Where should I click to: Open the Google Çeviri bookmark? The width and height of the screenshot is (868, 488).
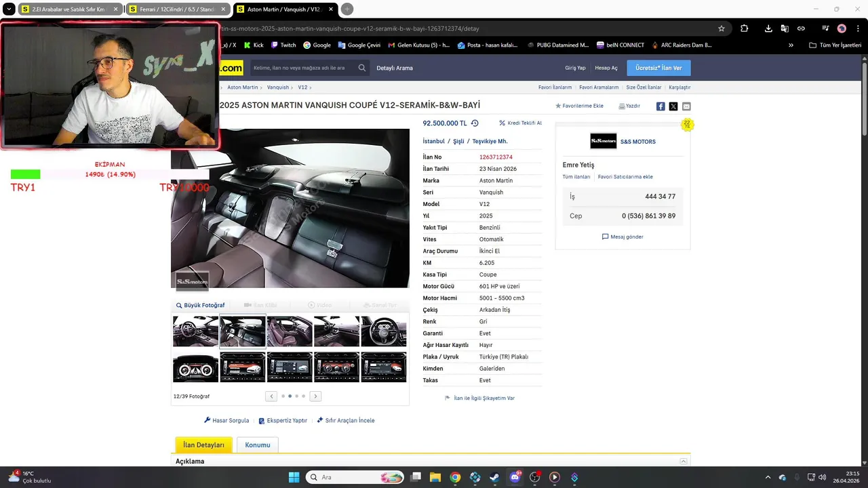359,45
